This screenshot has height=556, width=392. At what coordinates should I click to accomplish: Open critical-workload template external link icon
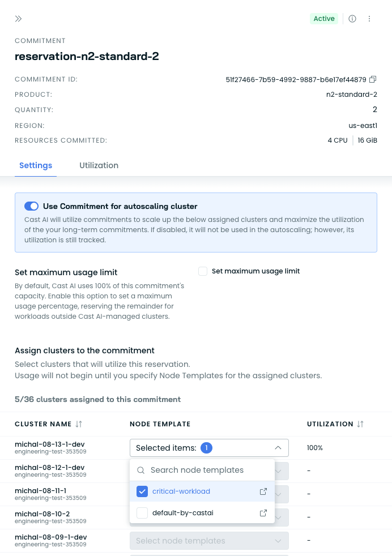tap(263, 491)
